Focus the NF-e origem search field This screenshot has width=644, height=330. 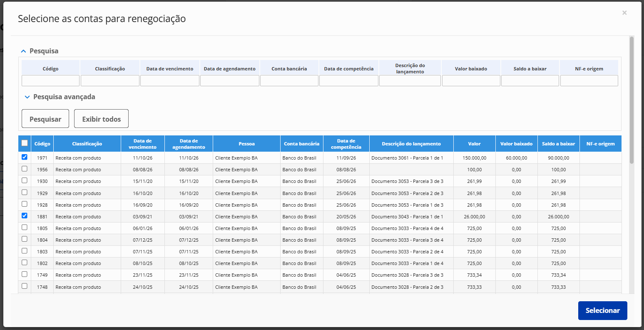[x=589, y=81]
